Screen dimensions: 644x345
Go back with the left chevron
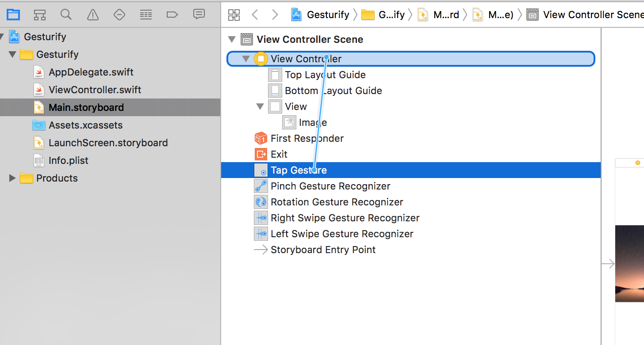(x=255, y=15)
